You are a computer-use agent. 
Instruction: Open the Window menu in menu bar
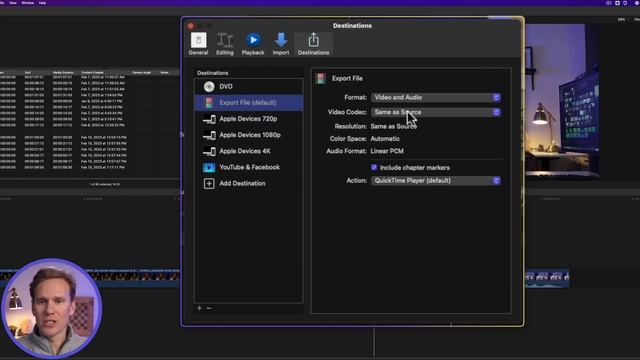click(x=28, y=3)
